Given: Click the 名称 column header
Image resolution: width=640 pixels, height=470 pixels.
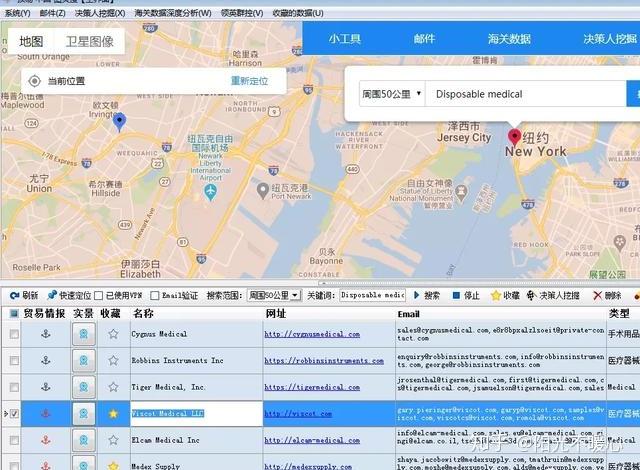Looking at the screenshot, I should click(143, 313).
